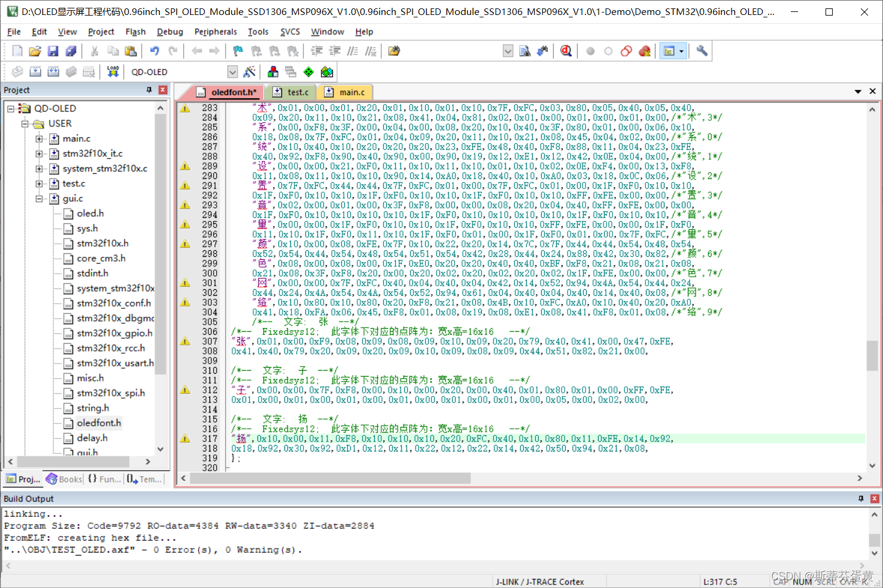Open the Project menu
Viewport: 883px width, 588px height.
click(x=101, y=32)
